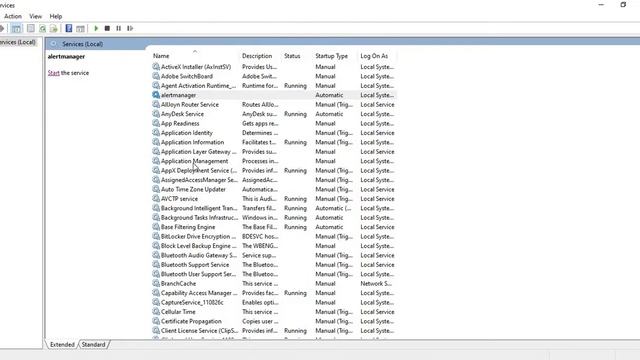Click the gear icon beside App Readiness
The image size is (640, 360).
click(156, 123)
